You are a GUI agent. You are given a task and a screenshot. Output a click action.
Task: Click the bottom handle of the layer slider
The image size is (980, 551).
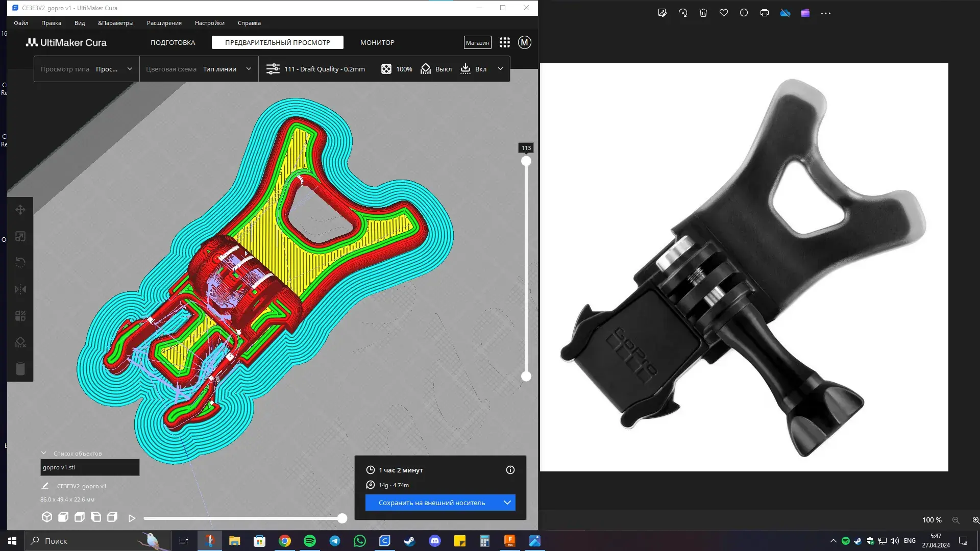pos(526,377)
